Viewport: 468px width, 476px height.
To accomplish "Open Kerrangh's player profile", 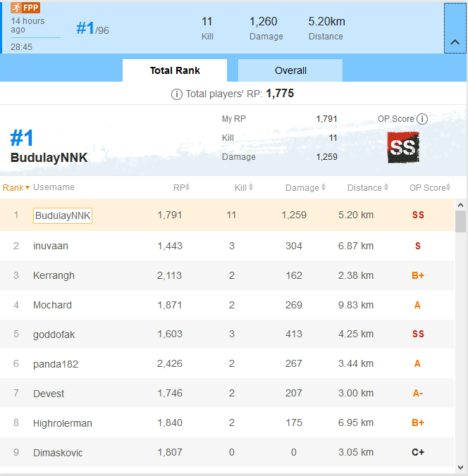I will (54, 275).
